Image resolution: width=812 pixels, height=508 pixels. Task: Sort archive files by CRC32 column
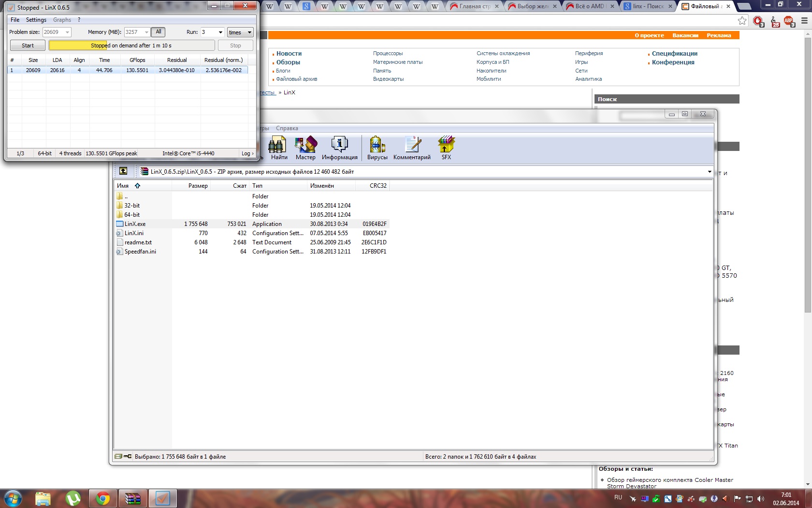[373, 186]
